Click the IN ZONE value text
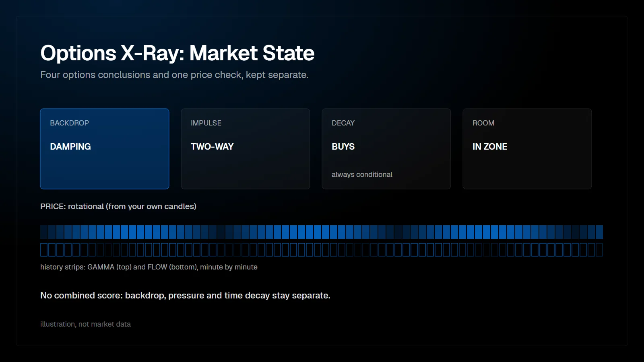The height and width of the screenshot is (362, 644). (x=490, y=147)
